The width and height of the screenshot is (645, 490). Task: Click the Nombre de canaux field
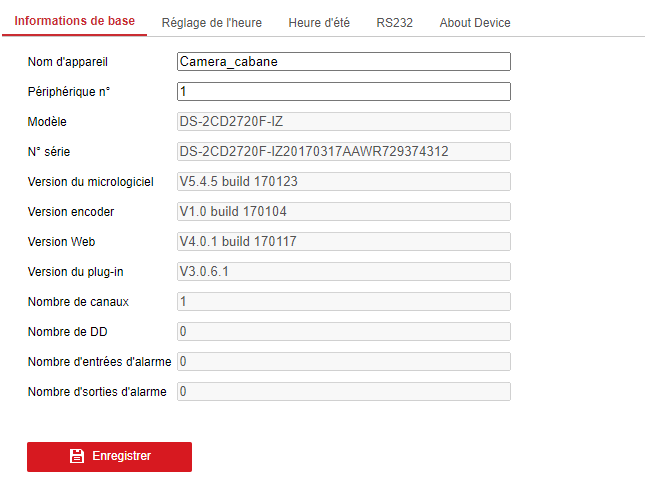343,302
